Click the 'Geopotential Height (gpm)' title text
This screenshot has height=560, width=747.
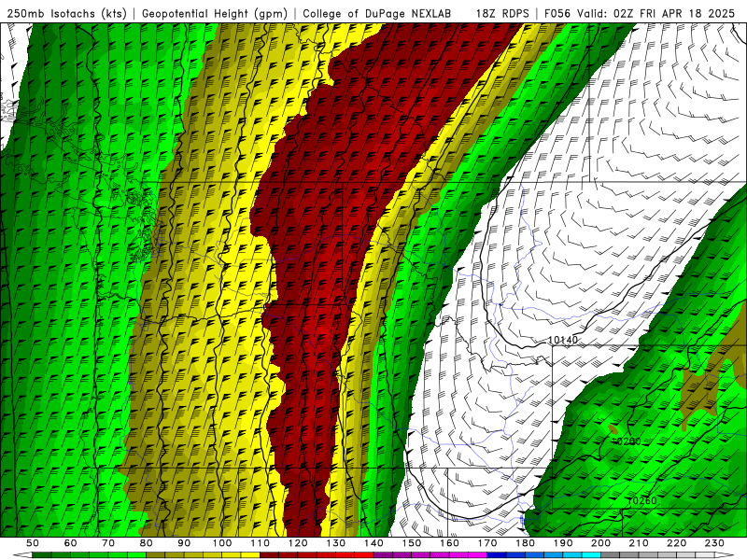click(x=215, y=13)
